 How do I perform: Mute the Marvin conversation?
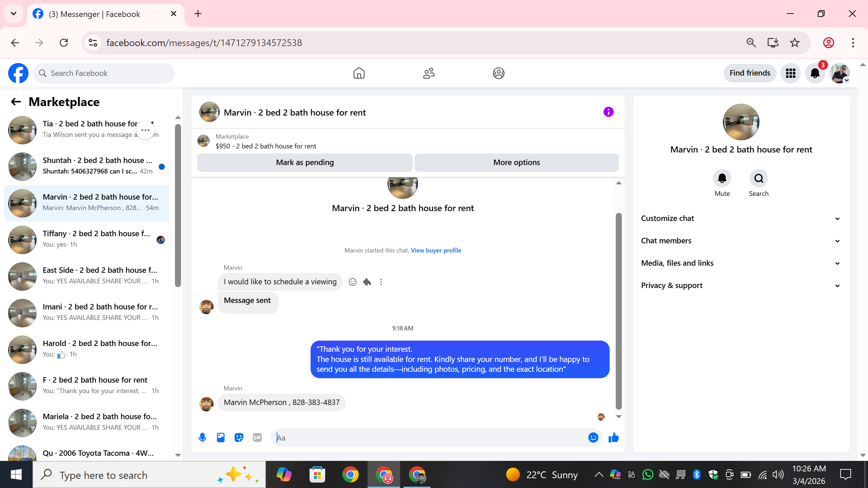point(722,179)
